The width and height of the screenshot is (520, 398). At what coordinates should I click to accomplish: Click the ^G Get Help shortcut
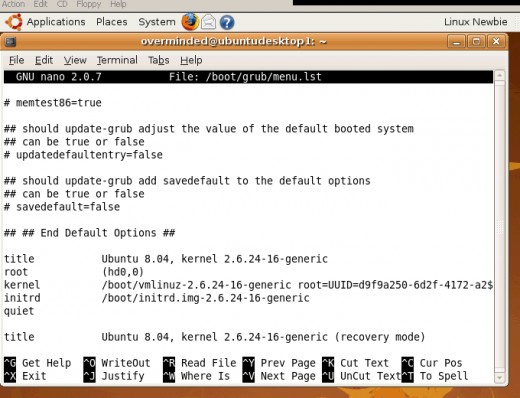tap(38, 363)
